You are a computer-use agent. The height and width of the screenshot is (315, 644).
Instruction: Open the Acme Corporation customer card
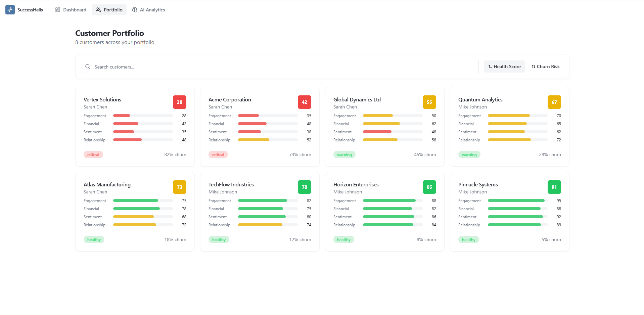(260, 127)
